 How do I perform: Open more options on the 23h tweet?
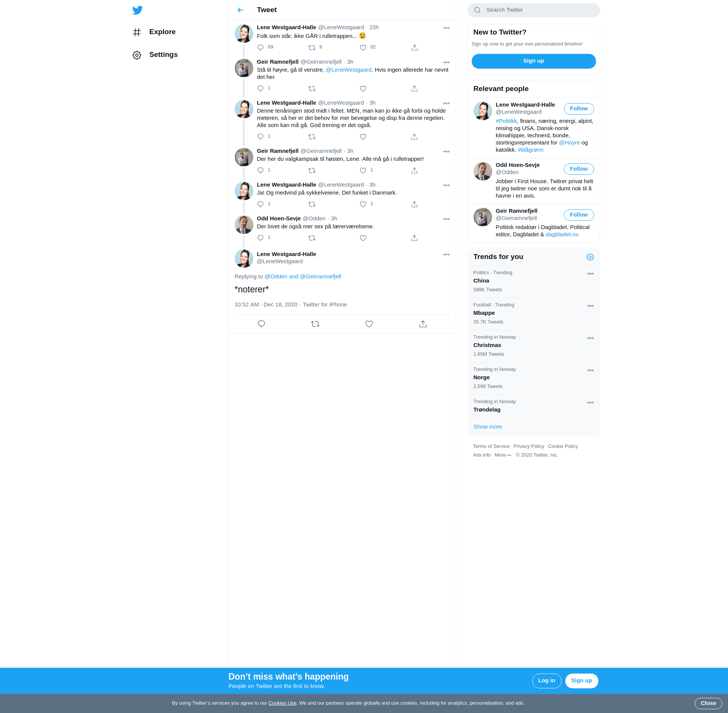[x=446, y=28]
